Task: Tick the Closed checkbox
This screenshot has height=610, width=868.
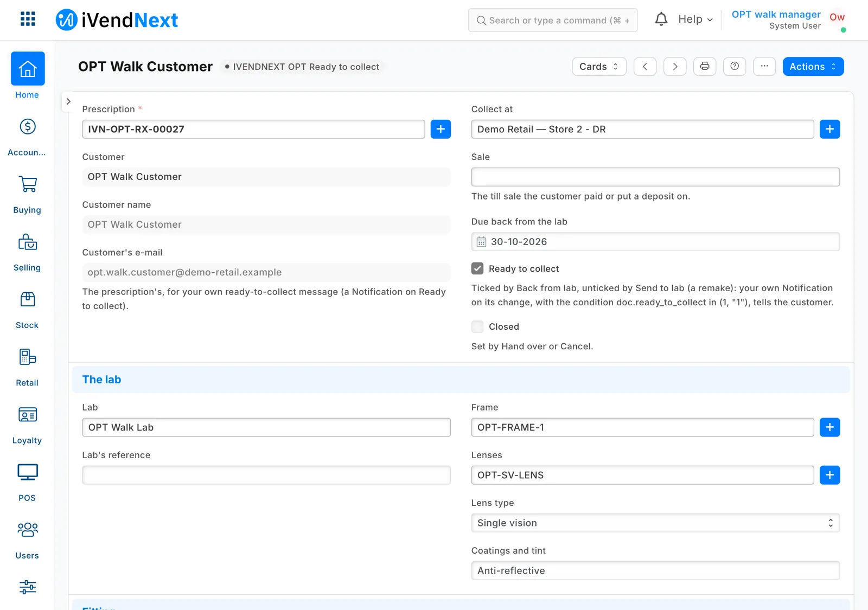Action: click(477, 326)
